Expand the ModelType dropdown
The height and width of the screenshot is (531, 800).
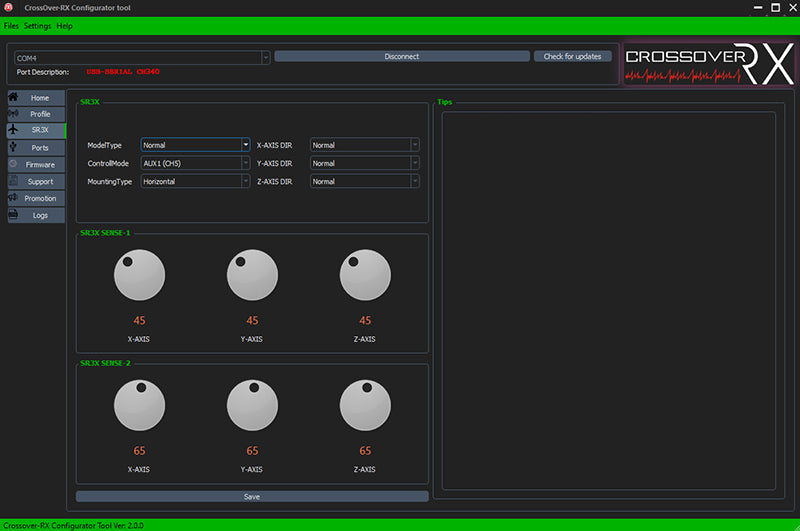[x=195, y=145]
